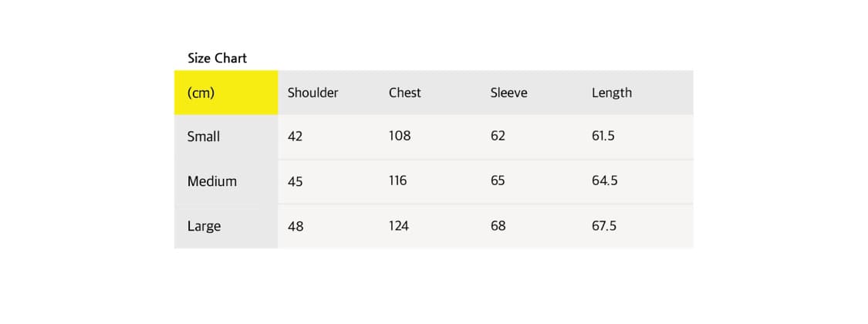This screenshot has width=868, height=324.
Task: Click the "Size Chart" title text
Action: point(217,58)
